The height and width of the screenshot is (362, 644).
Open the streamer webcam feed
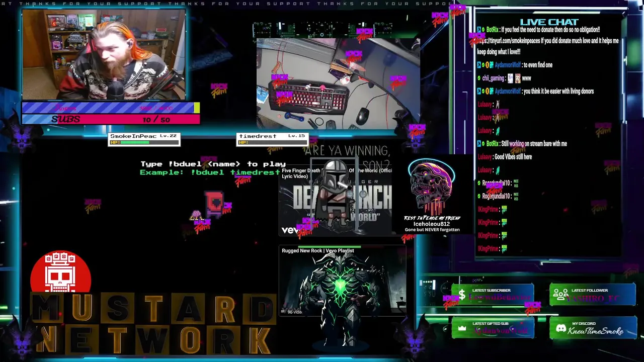click(104, 54)
